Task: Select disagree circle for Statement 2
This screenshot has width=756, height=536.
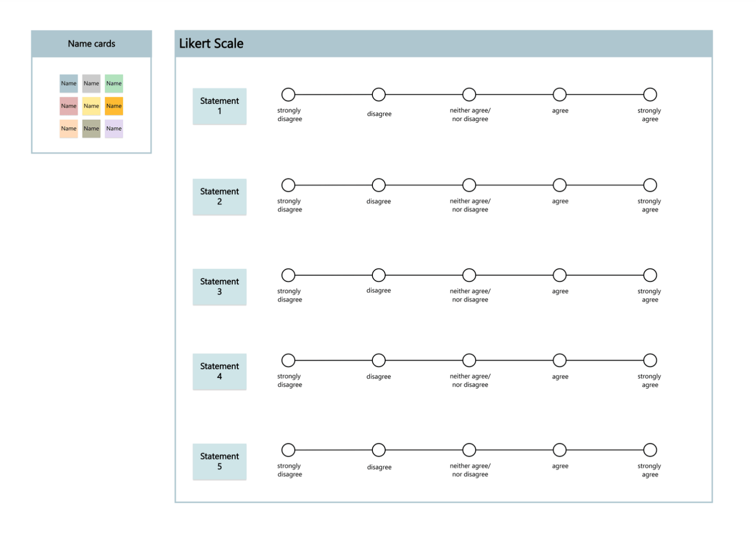Action: 379,185
